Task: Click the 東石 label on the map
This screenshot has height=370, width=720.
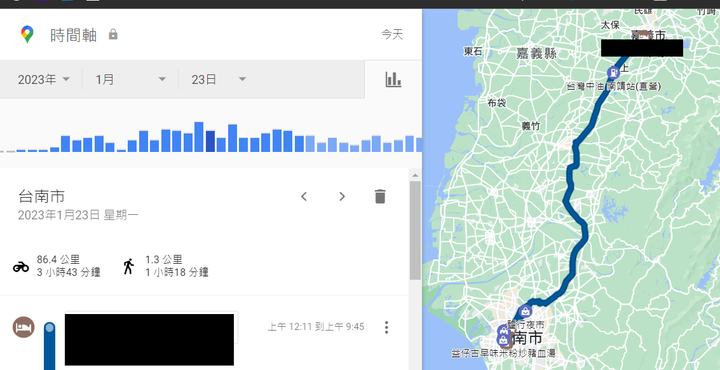Action: 472,51
